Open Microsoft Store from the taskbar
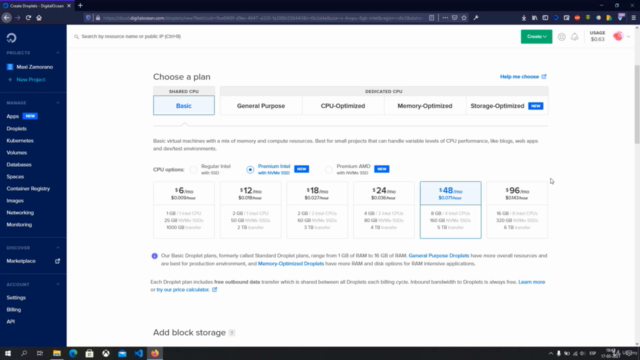The width and height of the screenshot is (640, 360). point(89,353)
